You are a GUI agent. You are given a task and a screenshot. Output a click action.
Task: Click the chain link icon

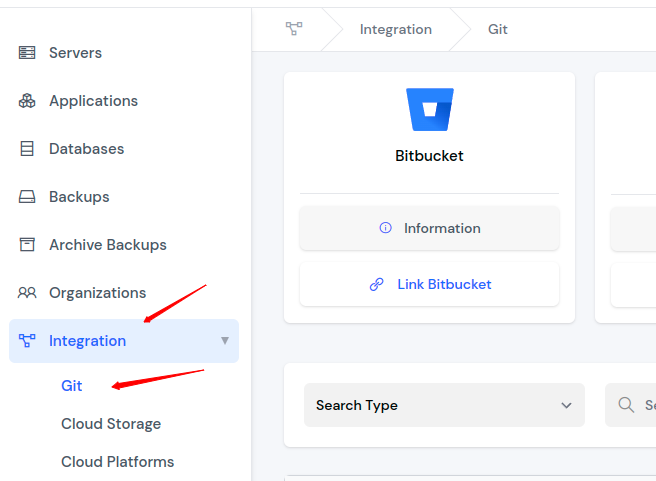pyautogui.click(x=377, y=284)
